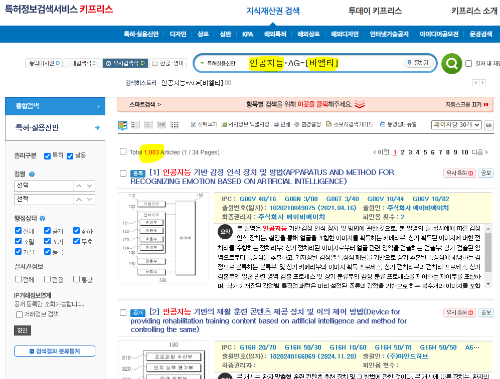The height and width of the screenshot is (379, 500).
Task: Click the plus icon on 통합검색 header
Action: pyautogui.click(x=98, y=106)
